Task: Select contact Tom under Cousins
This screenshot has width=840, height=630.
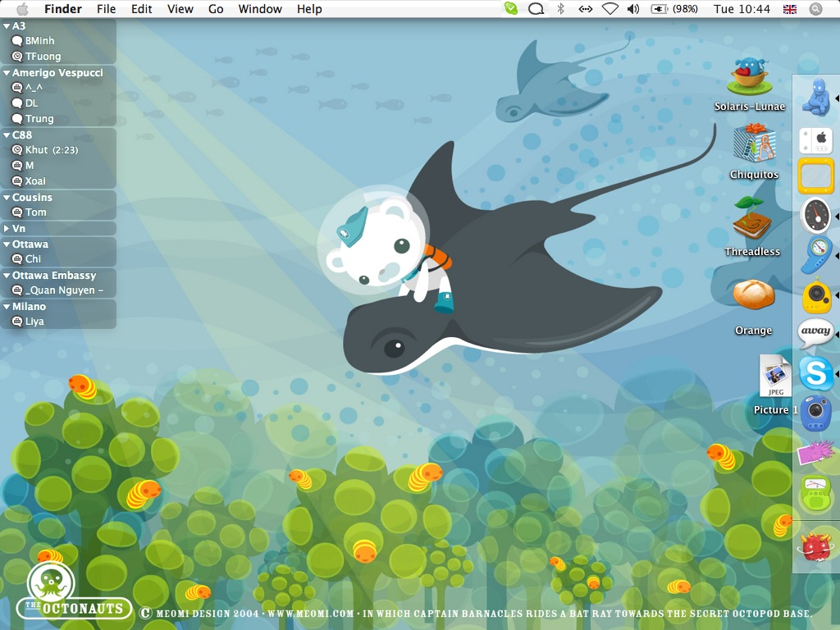Action: [x=58, y=212]
